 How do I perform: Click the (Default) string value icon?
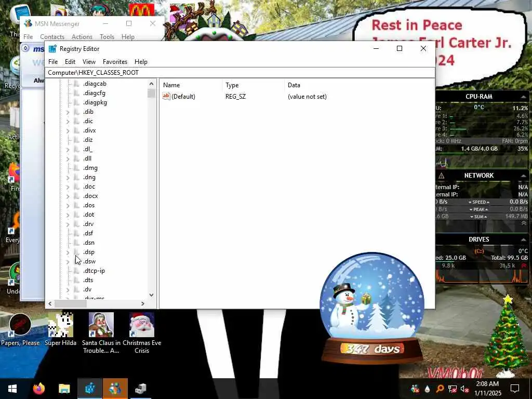(166, 96)
